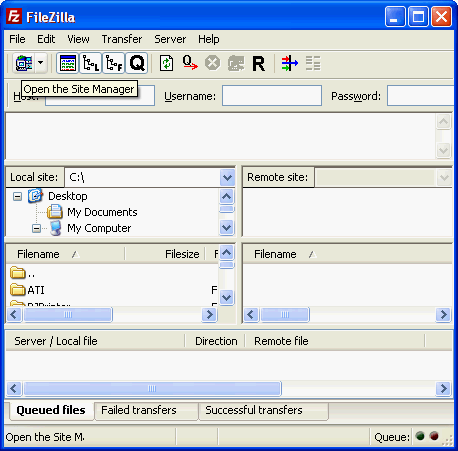Viewport: 458px width, 451px height.
Task: Collapse the My Computer tree node
Action: [36, 229]
